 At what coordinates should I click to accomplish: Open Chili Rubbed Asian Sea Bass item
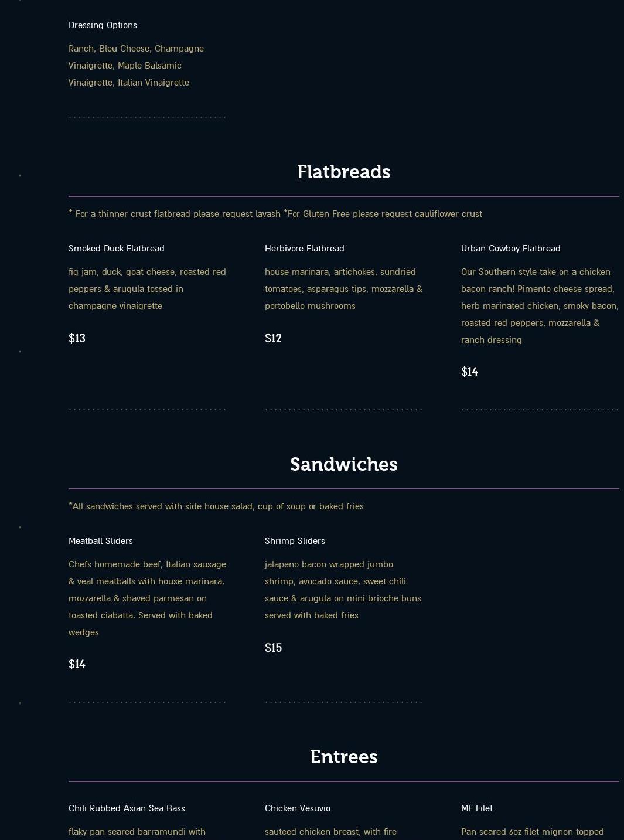(x=127, y=808)
